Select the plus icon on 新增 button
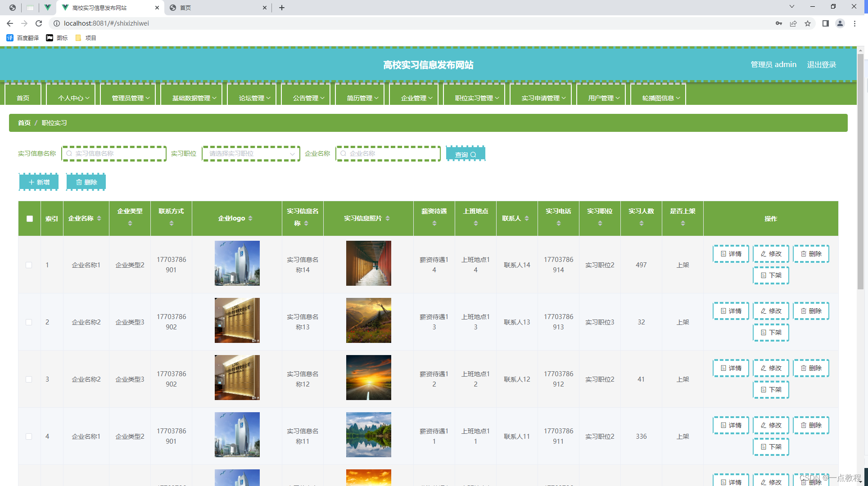 point(31,182)
